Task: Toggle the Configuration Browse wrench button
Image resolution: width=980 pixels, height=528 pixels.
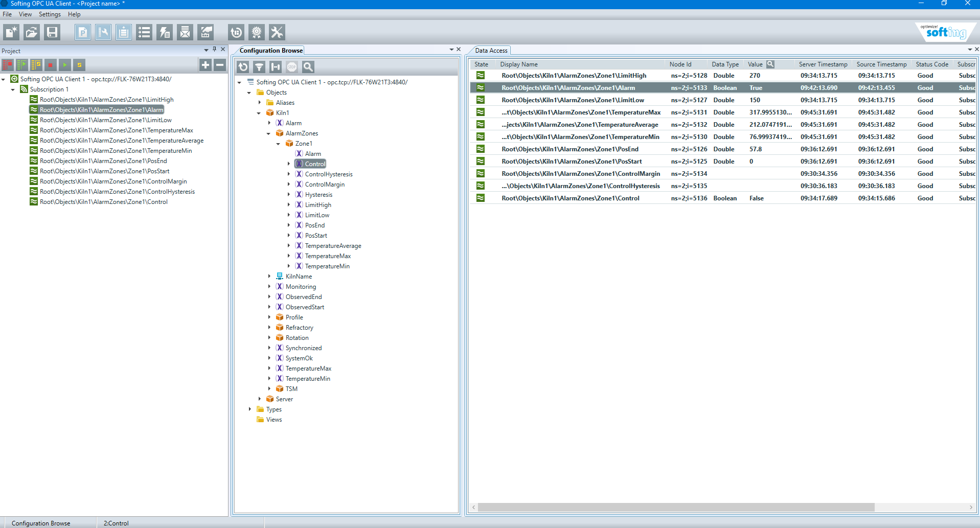Action: (x=103, y=33)
